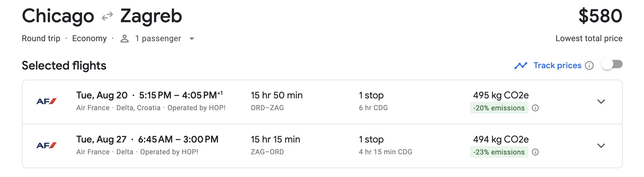The height and width of the screenshot is (177, 644).
Task: Click the round-trip arrows between Chicago and Zagreb
Action: [x=107, y=17]
